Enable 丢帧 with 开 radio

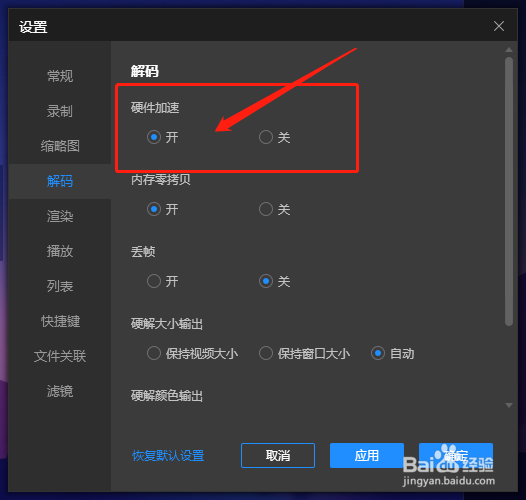154,281
